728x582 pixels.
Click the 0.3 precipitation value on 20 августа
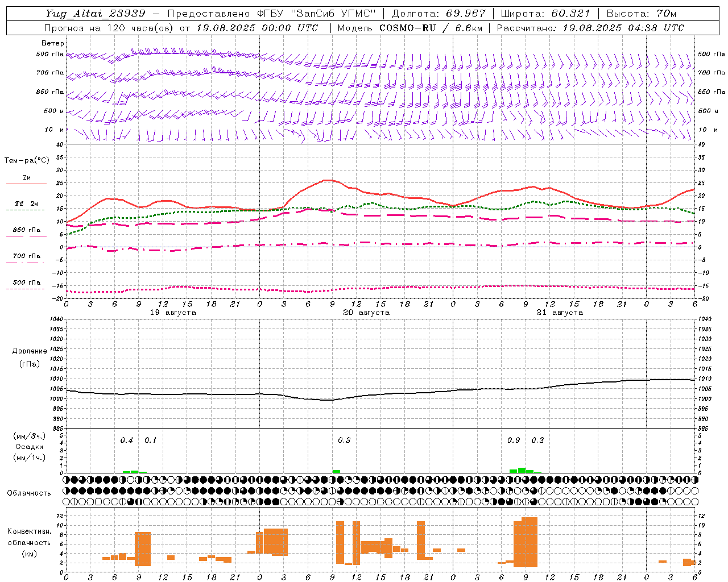coord(344,440)
